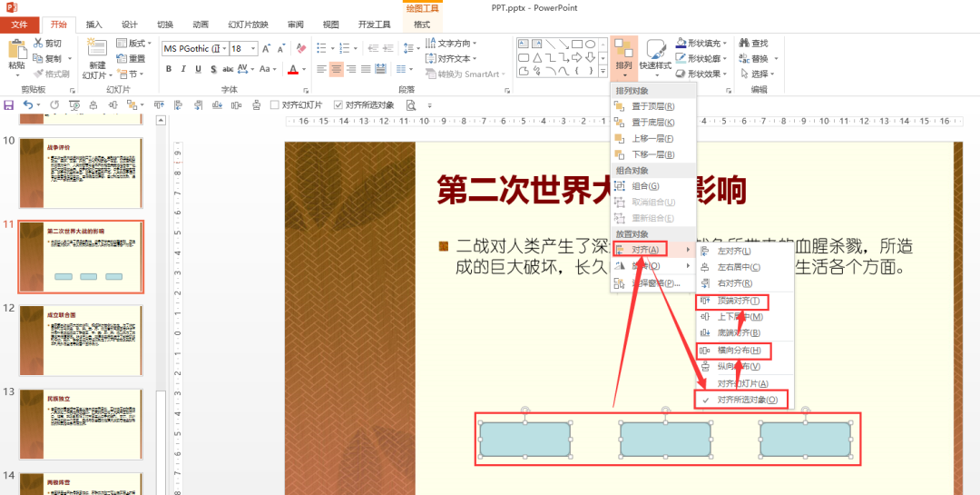Select the right arrow shape in gallery
The image size is (980, 495).
tap(577, 57)
